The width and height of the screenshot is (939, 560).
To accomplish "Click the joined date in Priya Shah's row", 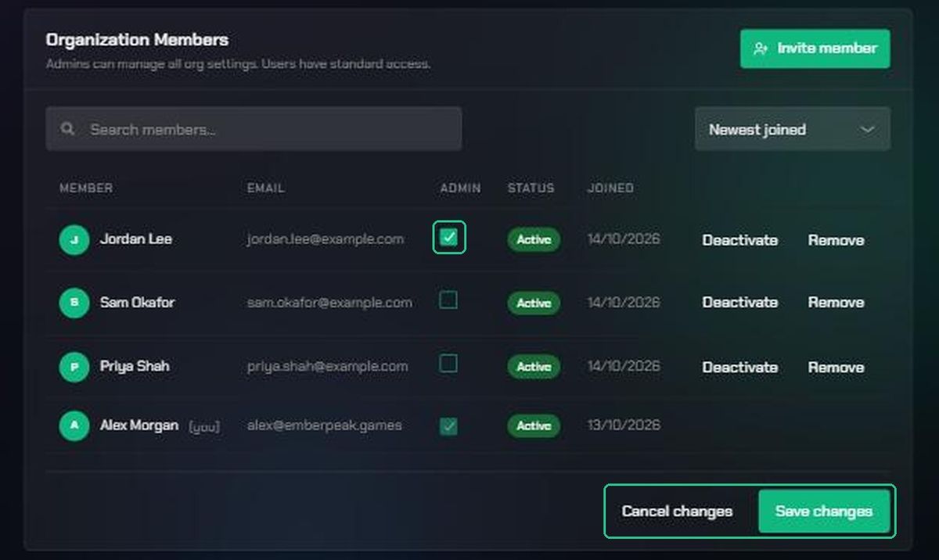I will (624, 366).
